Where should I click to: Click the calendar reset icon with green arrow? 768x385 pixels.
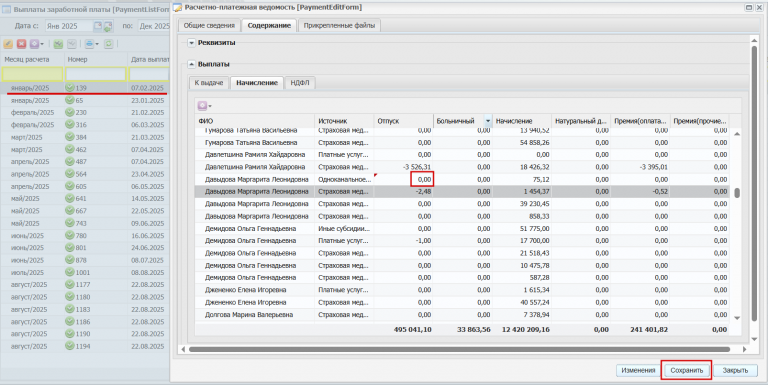(x=108, y=25)
